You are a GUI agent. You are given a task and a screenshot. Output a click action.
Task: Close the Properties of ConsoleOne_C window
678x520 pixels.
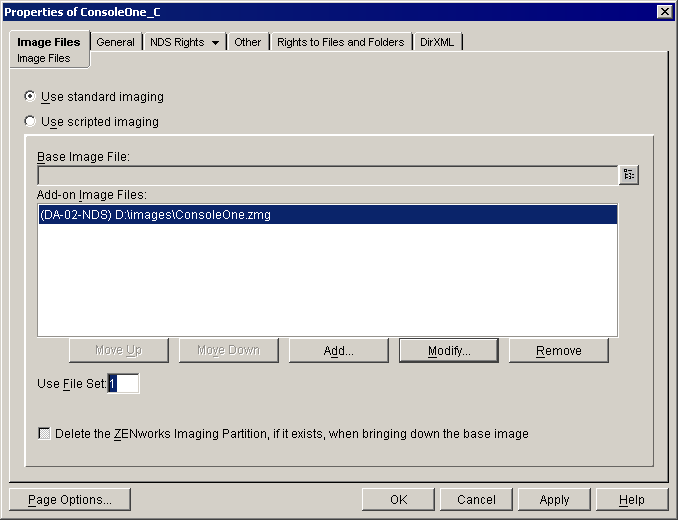click(x=664, y=12)
